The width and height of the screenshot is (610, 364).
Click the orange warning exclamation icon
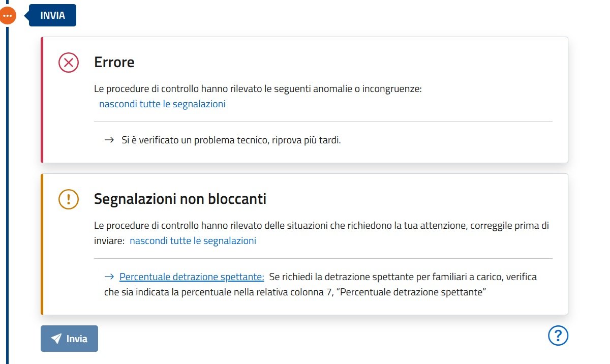coord(69,199)
